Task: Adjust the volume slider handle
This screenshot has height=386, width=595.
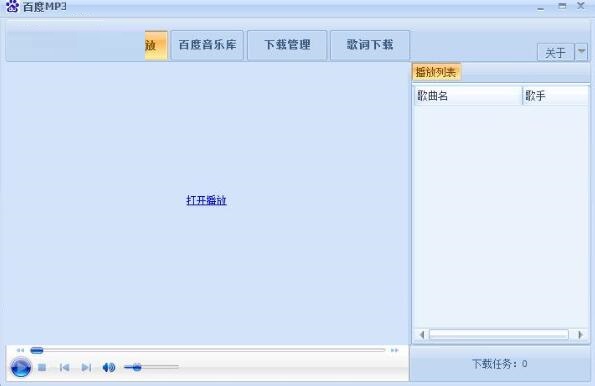Action: click(137, 367)
